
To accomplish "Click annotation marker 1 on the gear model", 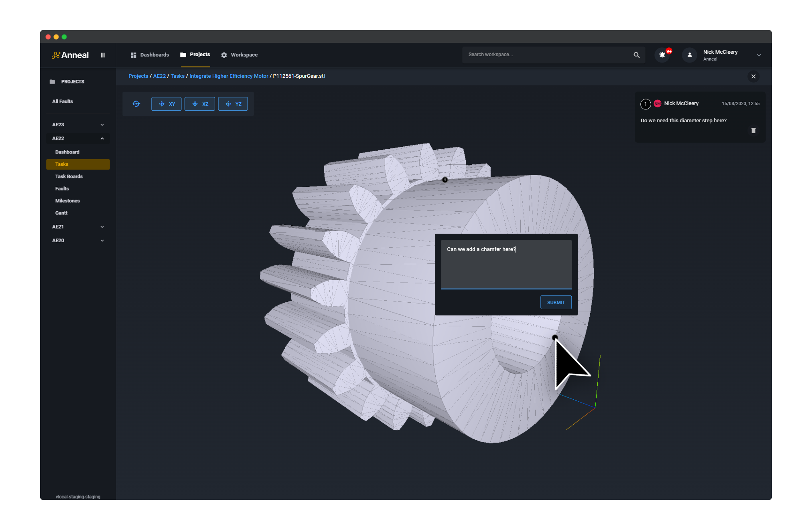I will click(444, 180).
